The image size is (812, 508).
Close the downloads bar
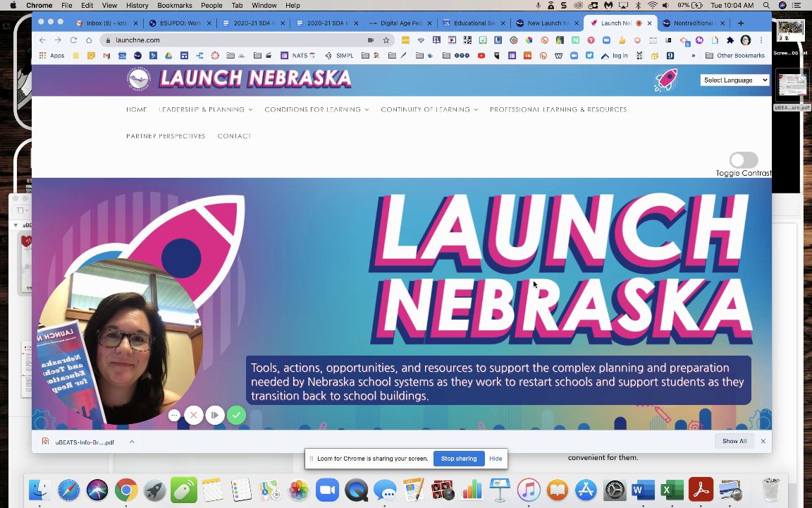point(763,441)
